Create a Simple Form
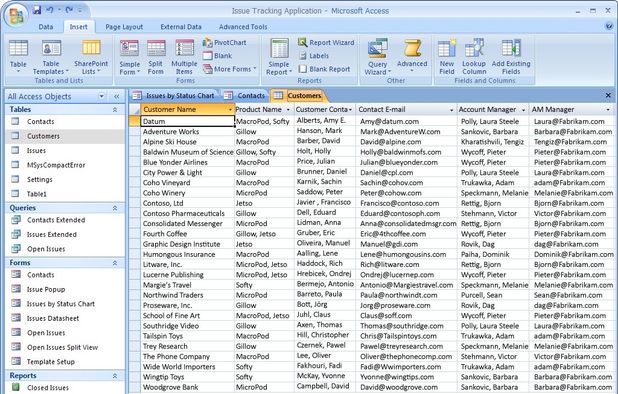618x394 pixels. (x=129, y=57)
